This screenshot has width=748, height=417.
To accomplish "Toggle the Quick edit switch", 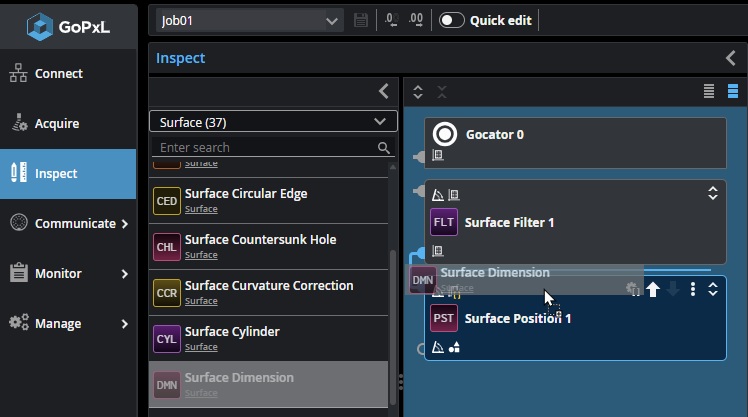I will 452,20.
